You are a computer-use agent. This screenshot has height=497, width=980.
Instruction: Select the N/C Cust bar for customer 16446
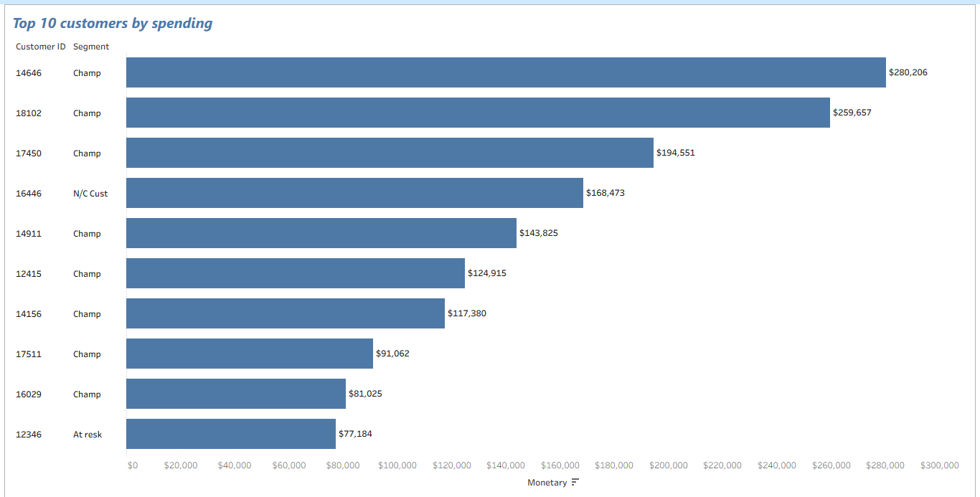point(354,193)
